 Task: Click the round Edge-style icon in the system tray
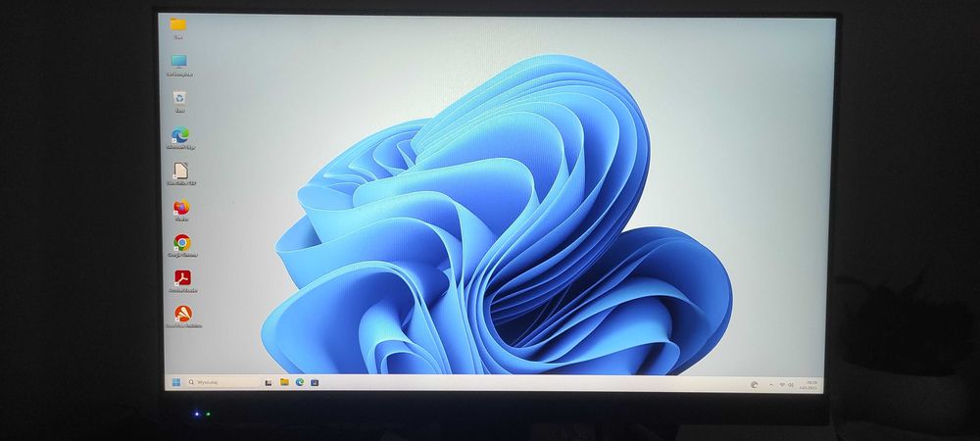(755, 385)
